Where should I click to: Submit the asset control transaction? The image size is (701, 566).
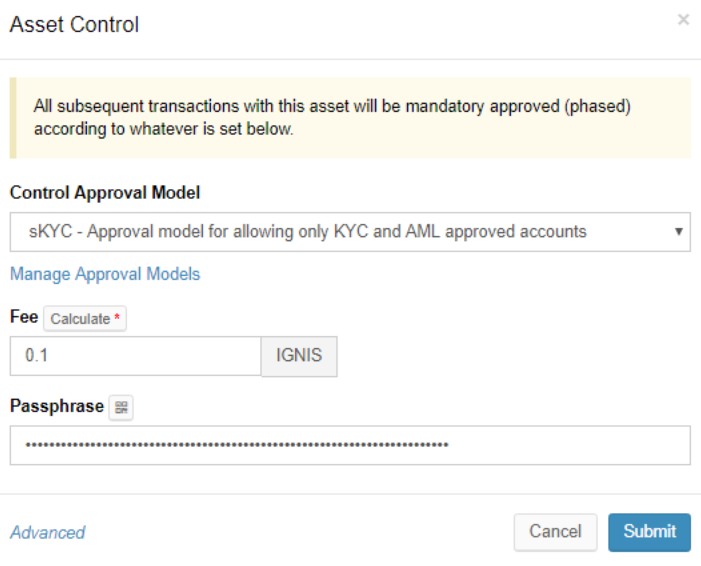pos(649,532)
